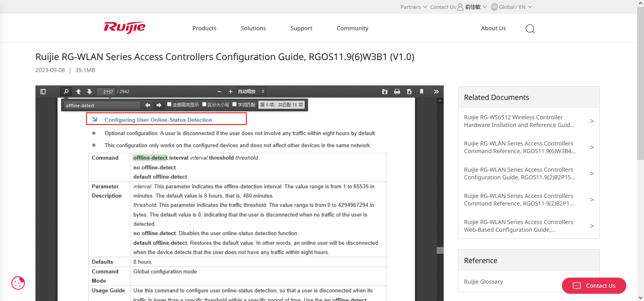Zoom out with the minus icon
The width and height of the screenshot is (644, 301).
pyautogui.click(x=219, y=92)
